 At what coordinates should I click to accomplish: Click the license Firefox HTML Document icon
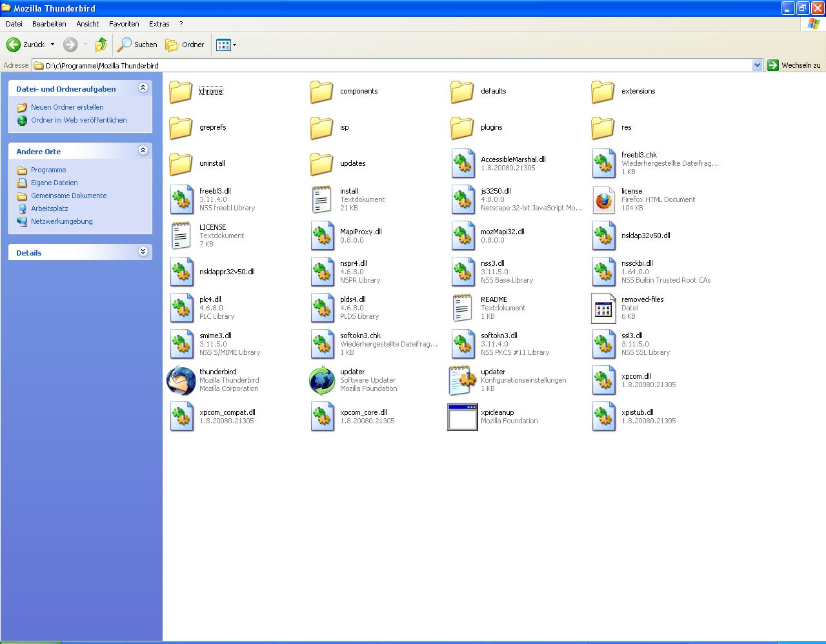(x=603, y=200)
